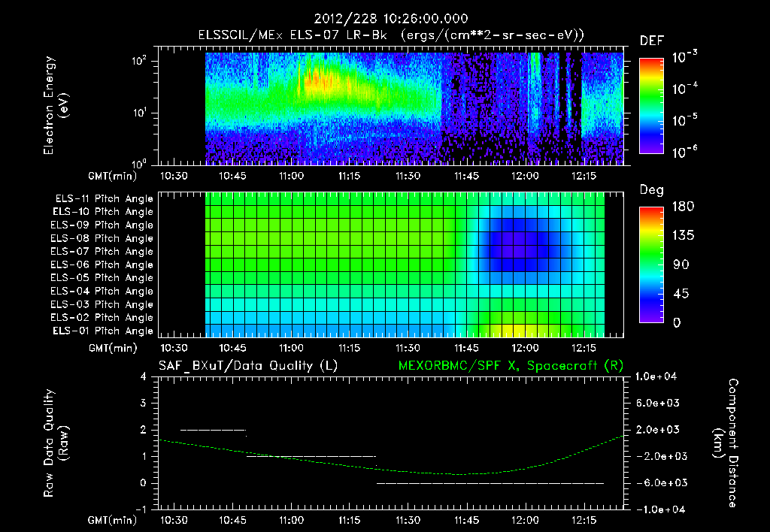Click the ELS-09 Pitch Angle row label
Screen dimensions: 770x532
[102, 225]
